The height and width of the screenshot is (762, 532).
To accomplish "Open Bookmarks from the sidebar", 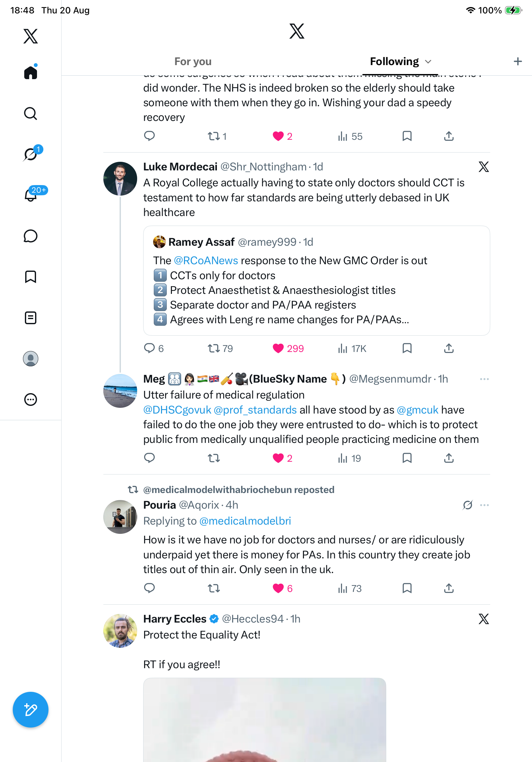I will (31, 277).
